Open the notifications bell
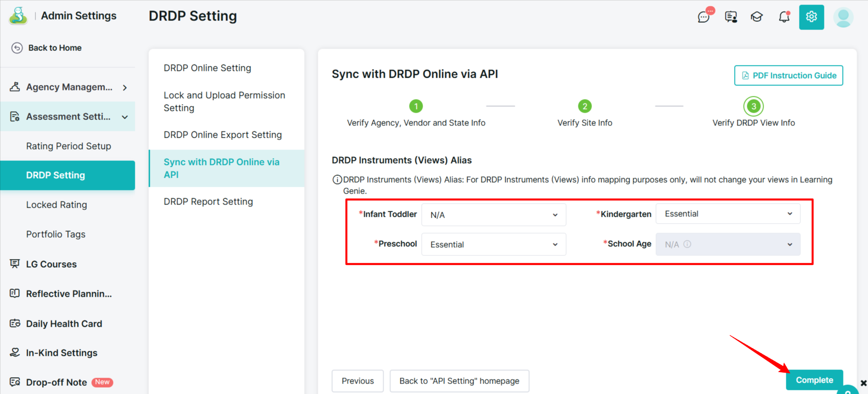Image resolution: width=868 pixels, height=394 pixels. (x=784, y=17)
